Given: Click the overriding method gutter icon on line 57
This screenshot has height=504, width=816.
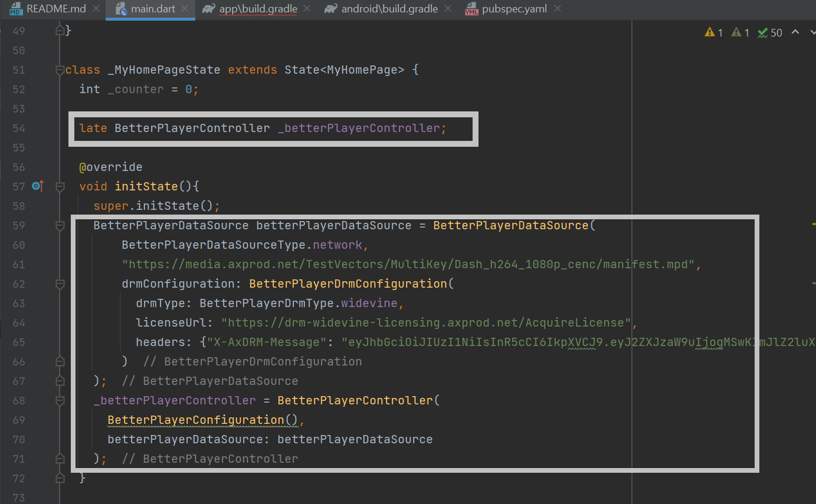Looking at the screenshot, I should pyautogui.click(x=37, y=186).
